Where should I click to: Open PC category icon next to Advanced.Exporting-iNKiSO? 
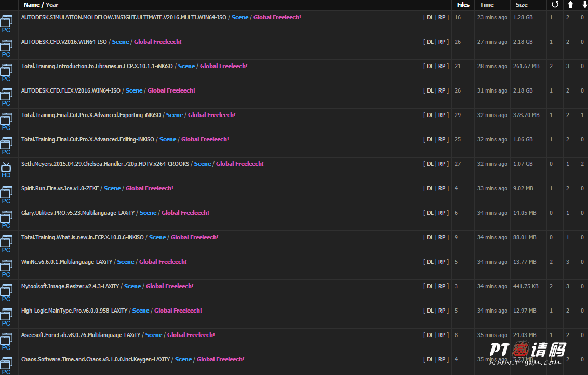click(x=6, y=121)
